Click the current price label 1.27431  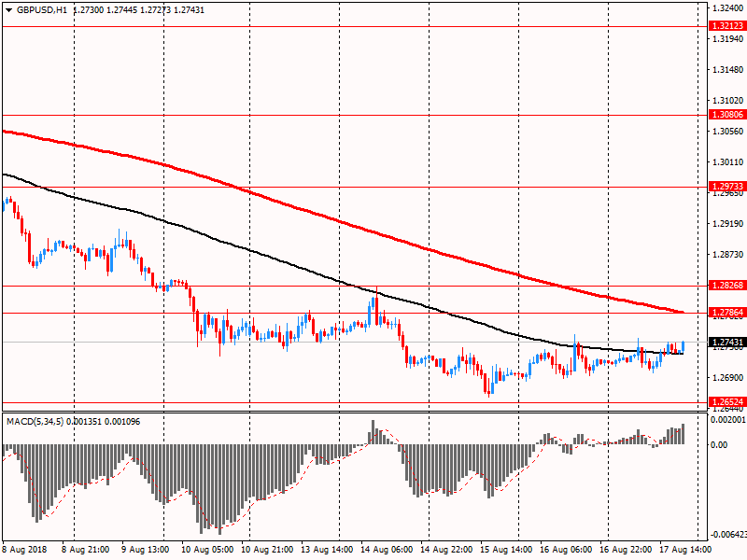(727, 343)
